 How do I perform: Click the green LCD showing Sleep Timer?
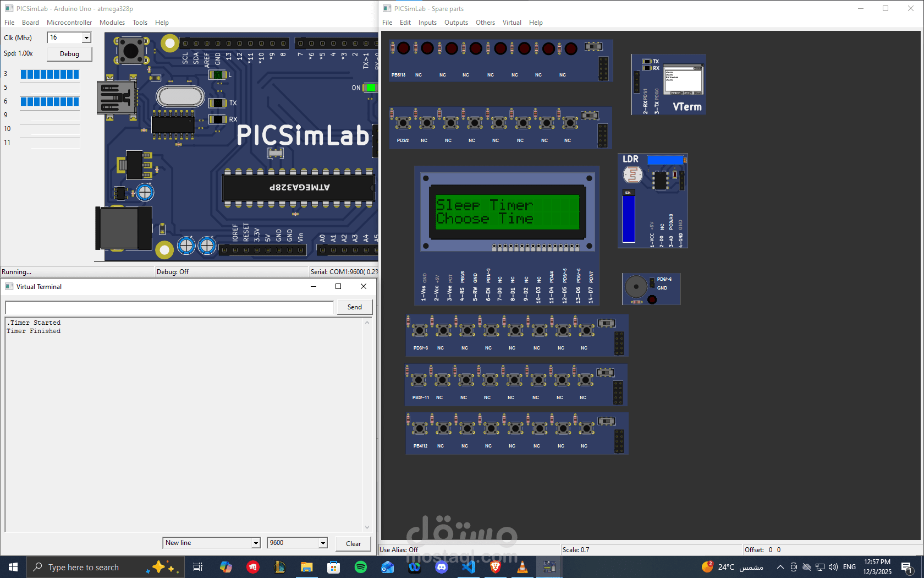point(508,211)
